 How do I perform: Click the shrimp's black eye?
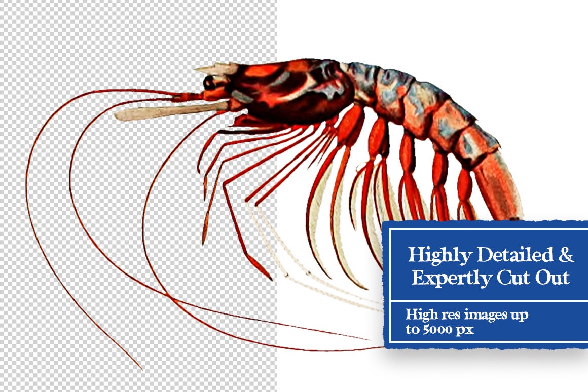pos(209,83)
